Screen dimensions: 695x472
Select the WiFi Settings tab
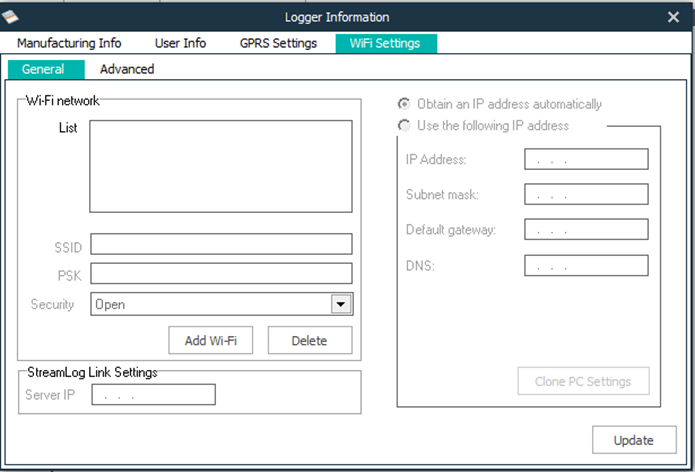click(x=385, y=43)
